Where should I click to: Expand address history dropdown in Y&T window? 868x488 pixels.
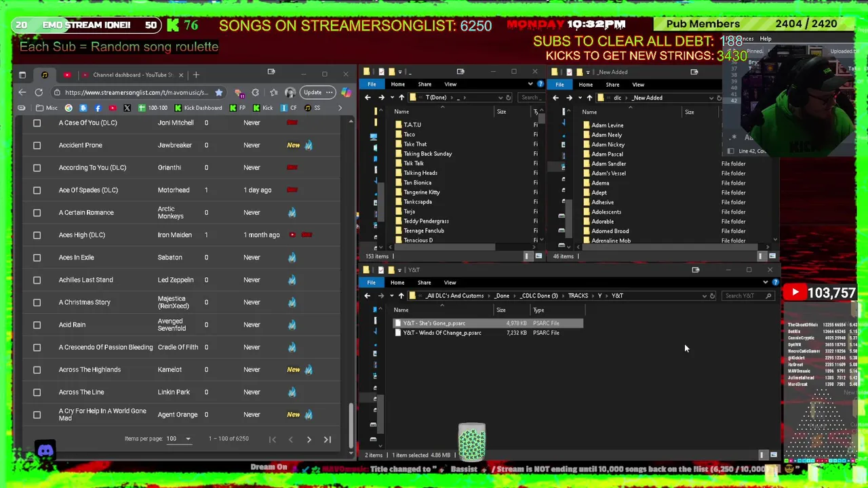tap(704, 296)
